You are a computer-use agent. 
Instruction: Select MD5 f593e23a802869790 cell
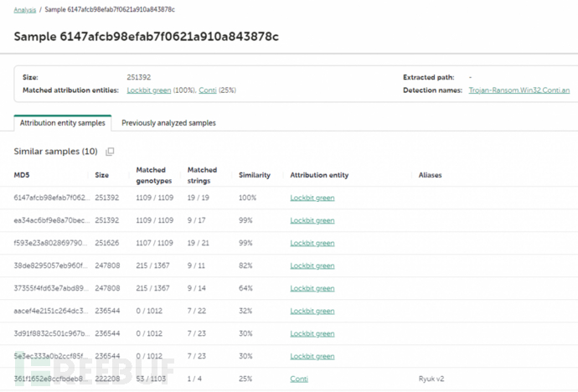(x=51, y=243)
